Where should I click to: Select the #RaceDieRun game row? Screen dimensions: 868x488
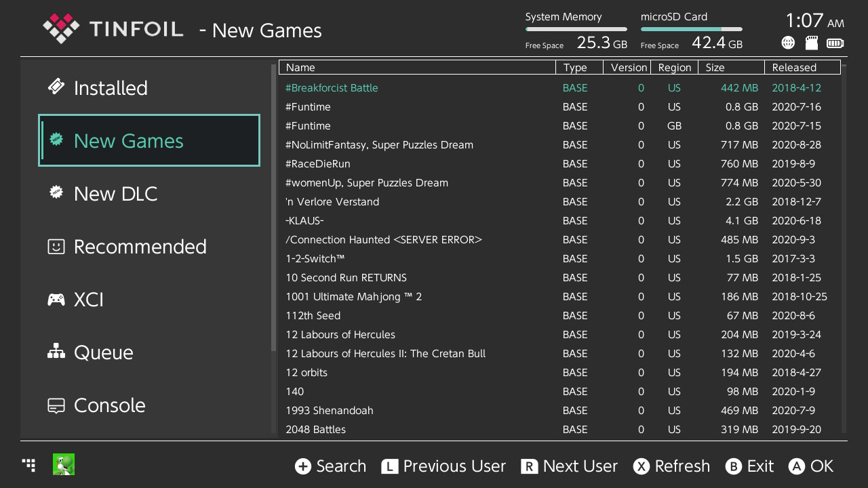pos(560,163)
